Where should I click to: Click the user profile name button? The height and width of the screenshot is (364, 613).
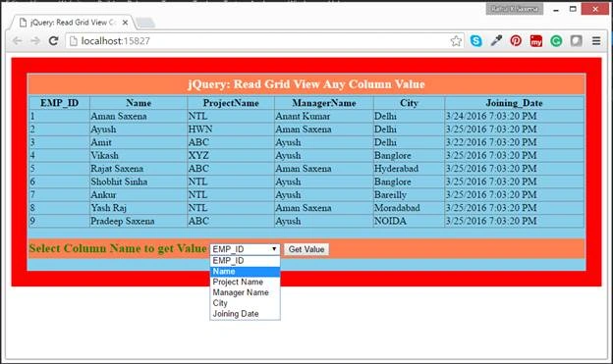click(x=515, y=9)
